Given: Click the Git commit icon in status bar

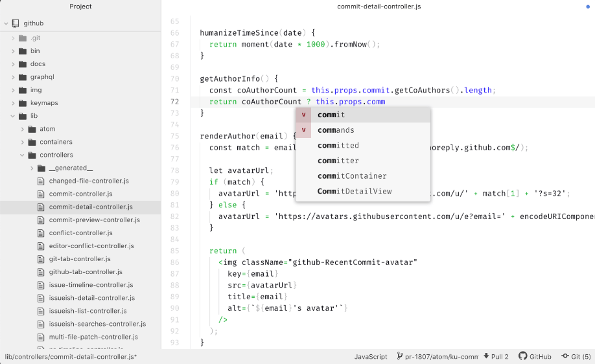Looking at the screenshot, I should pos(565,356).
